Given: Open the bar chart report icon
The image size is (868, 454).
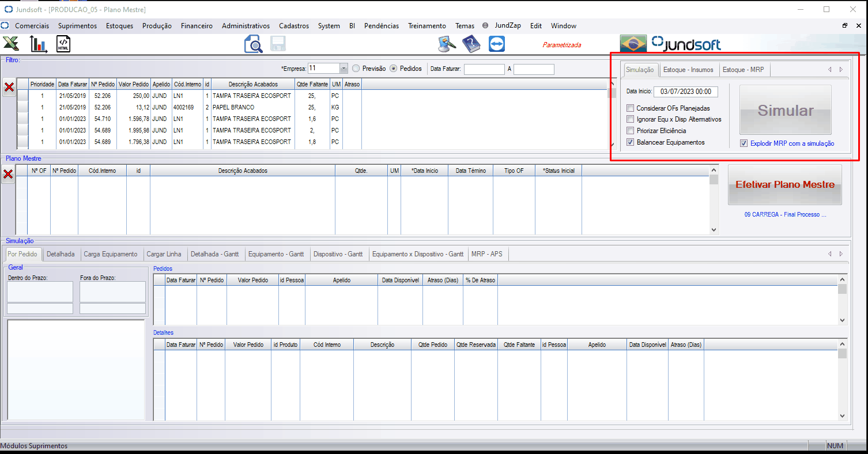Looking at the screenshot, I should (39, 44).
